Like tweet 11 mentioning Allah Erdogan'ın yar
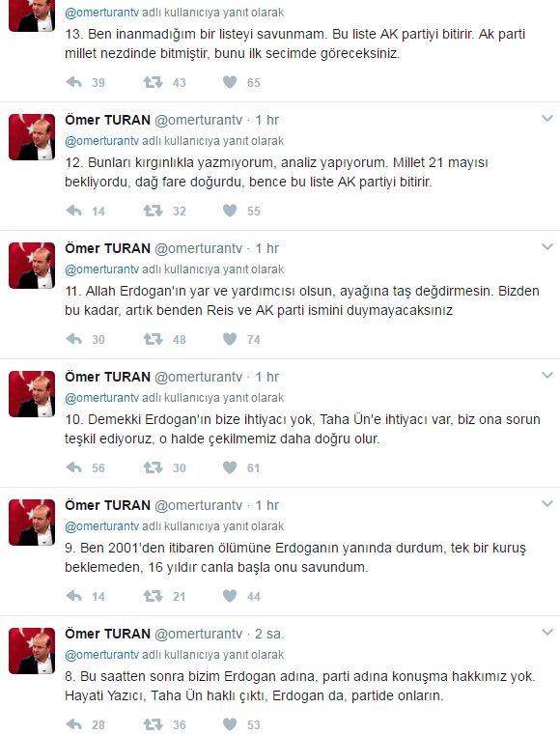The height and width of the screenshot is (736, 560). point(230,339)
